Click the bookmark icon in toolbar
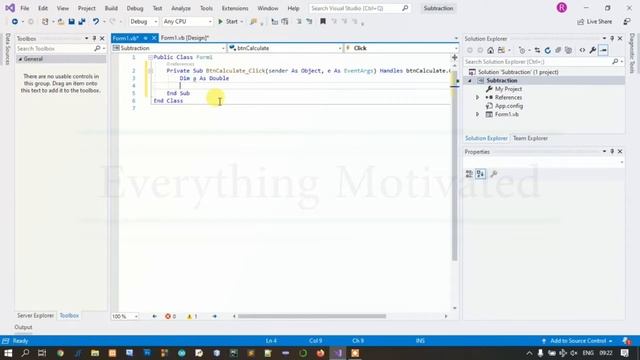 tap(323, 22)
